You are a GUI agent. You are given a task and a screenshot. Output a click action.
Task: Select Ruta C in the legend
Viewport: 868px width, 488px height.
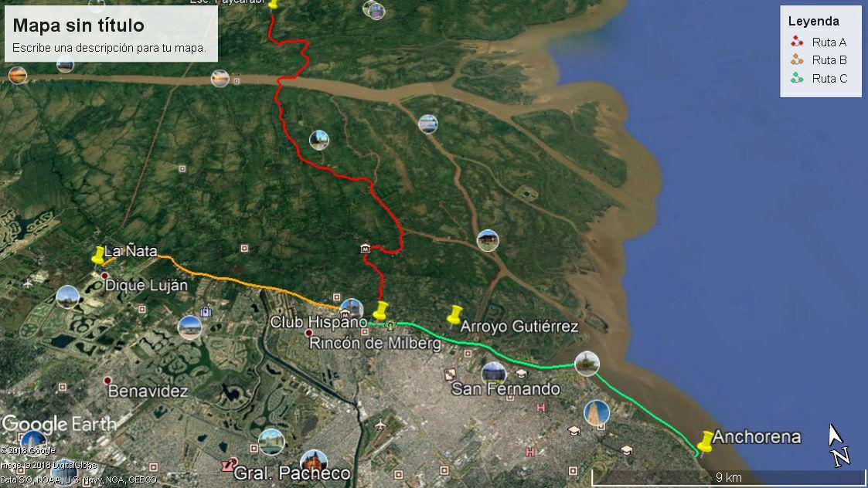819,79
